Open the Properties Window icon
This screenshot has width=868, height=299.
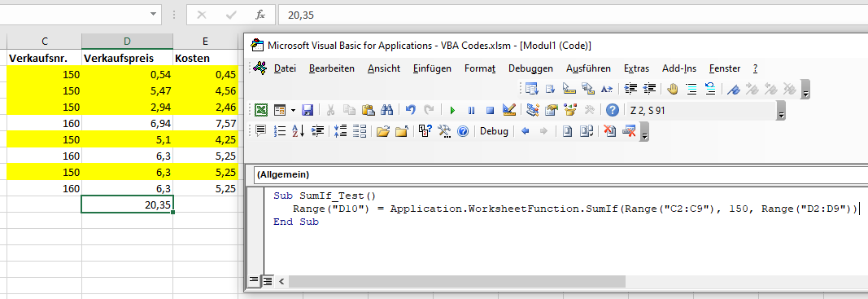pyautogui.click(x=552, y=110)
